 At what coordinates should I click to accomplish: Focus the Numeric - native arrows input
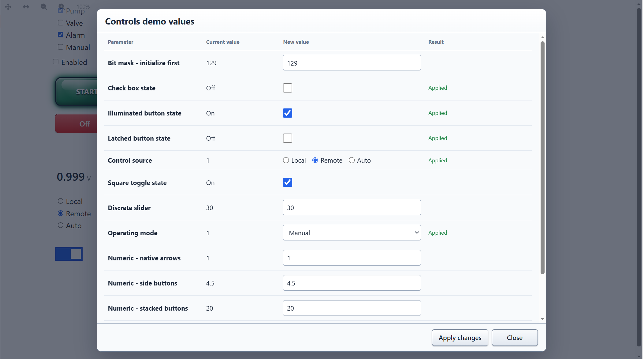352,258
